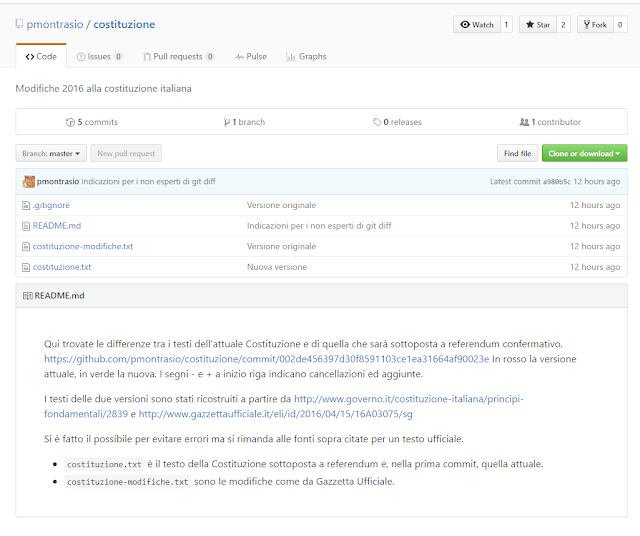
Task: Open pmontrasio author link in commit bar
Action: [58, 182]
